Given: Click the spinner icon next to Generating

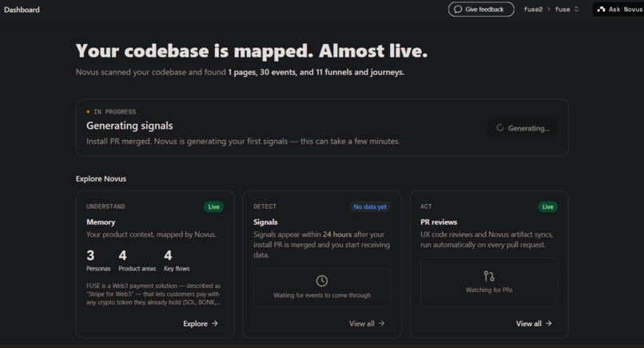Looking at the screenshot, I should [500, 128].
